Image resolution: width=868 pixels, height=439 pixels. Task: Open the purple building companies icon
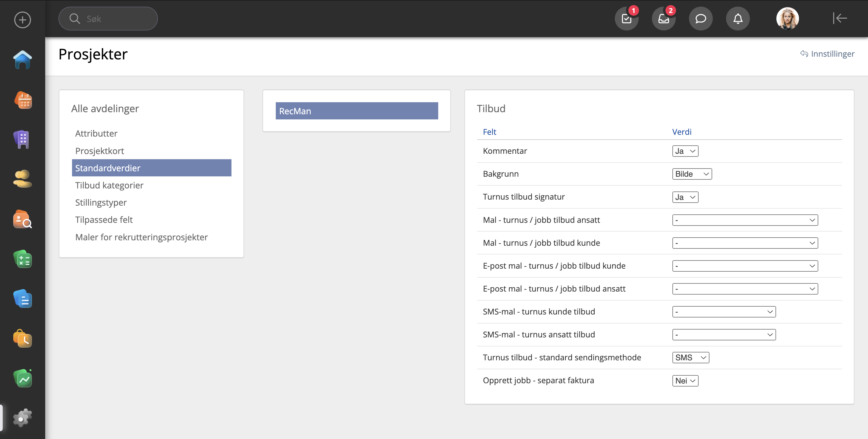coord(22,139)
